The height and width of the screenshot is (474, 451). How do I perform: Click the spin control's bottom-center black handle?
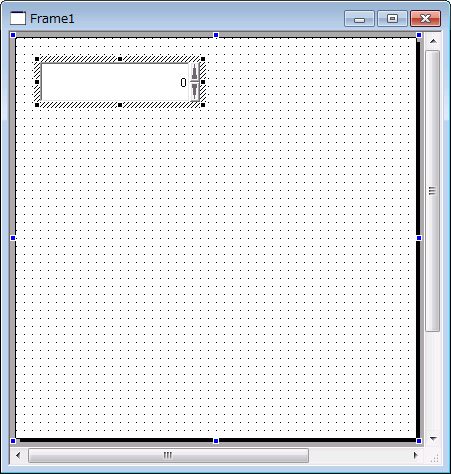(x=120, y=105)
